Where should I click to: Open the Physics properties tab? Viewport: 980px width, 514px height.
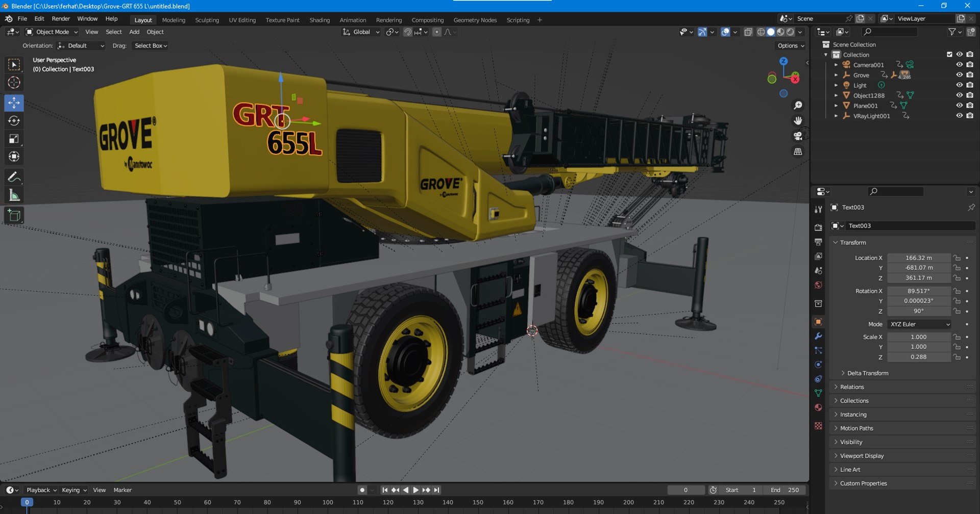(818, 365)
